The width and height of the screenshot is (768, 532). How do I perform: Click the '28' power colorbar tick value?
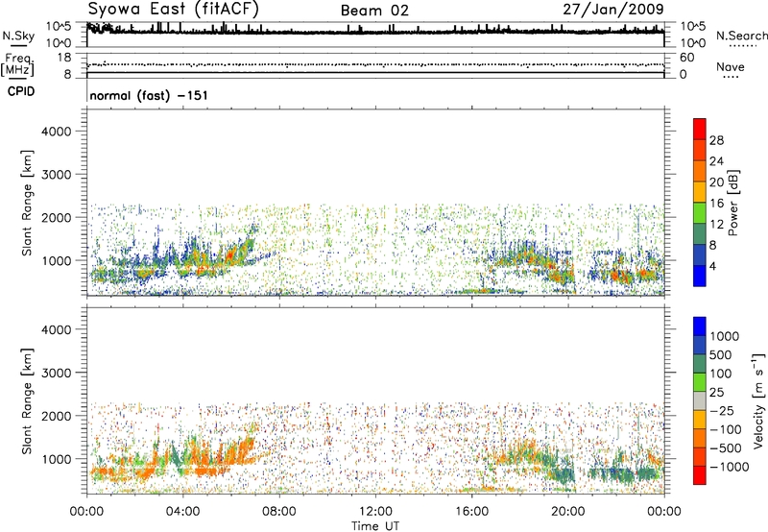pyautogui.click(x=716, y=140)
